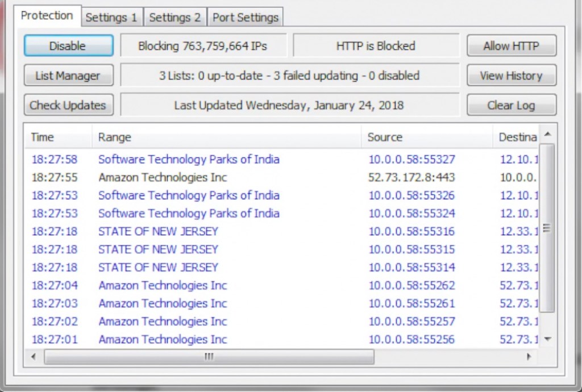Click horizontal scrollbar right arrow
Screen dimensions: 582x392
[529, 357]
